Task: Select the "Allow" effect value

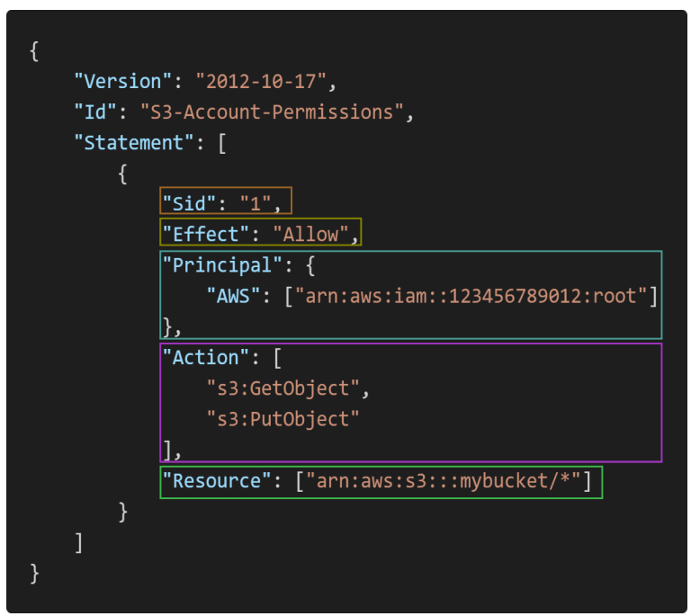Action: tap(310, 234)
